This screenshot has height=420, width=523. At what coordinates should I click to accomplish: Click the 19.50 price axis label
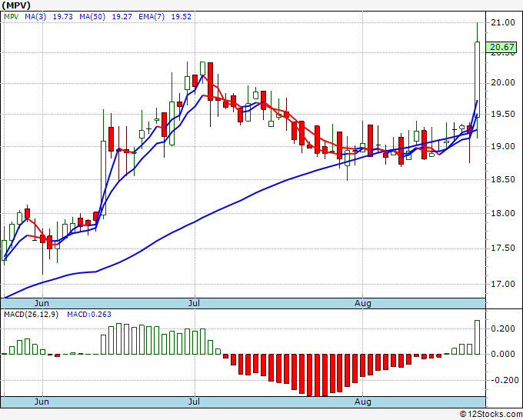tap(503, 114)
